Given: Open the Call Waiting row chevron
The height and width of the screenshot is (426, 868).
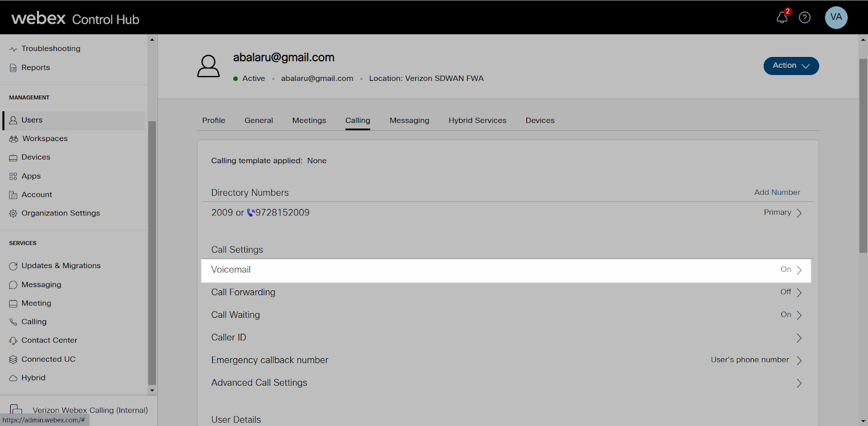Looking at the screenshot, I should click(x=799, y=315).
